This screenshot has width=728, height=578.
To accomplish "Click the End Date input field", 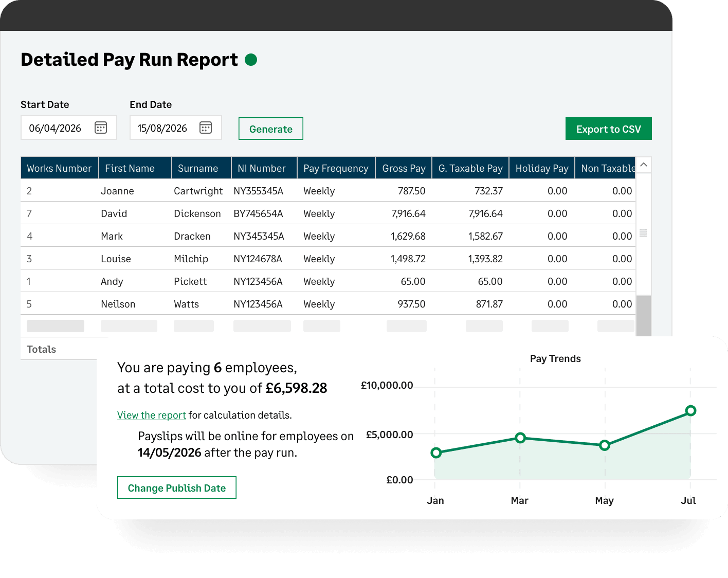I will tap(176, 128).
